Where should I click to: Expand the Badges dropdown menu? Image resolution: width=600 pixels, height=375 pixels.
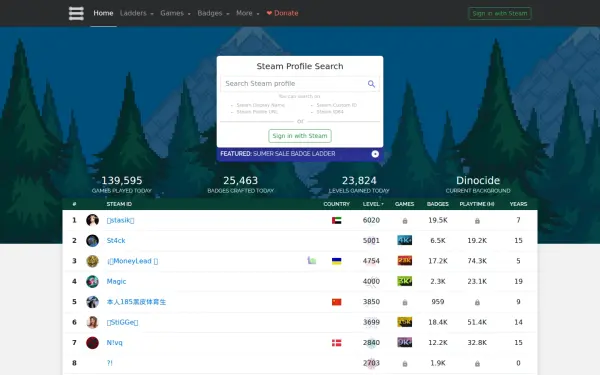(x=213, y=13)
